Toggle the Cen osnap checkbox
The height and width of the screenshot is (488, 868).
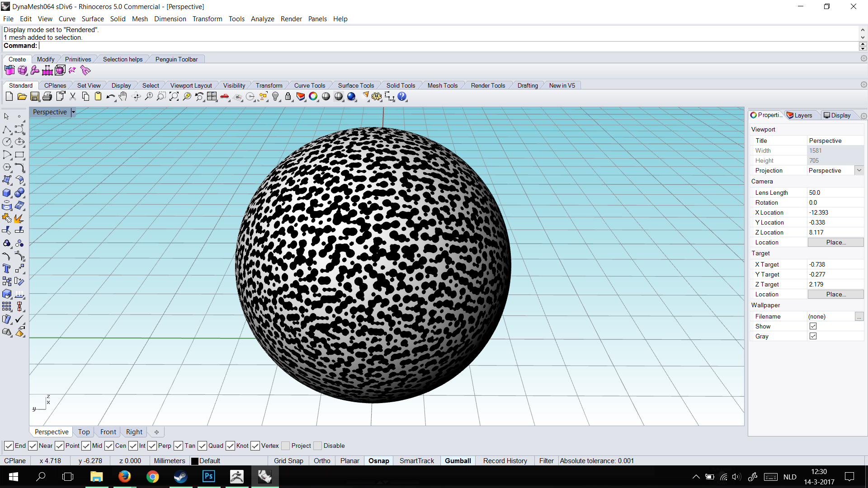tap(109, 446)
